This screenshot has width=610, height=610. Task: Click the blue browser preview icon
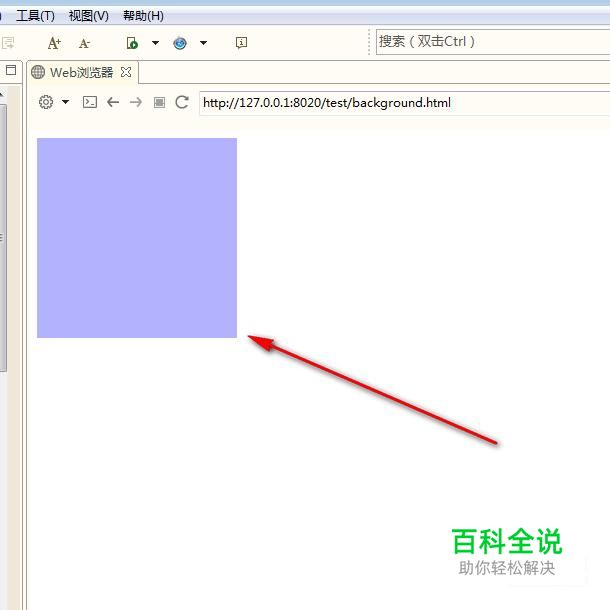[180, 43]
